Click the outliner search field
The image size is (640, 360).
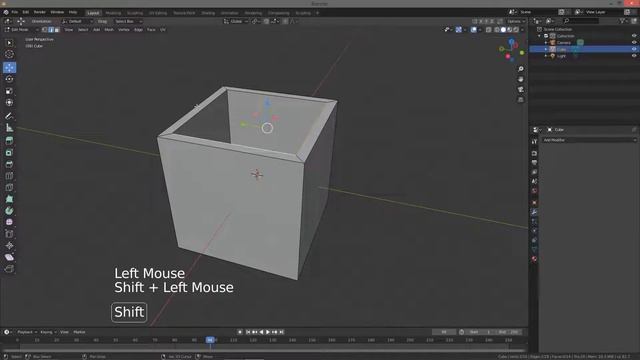pos(581,21)
